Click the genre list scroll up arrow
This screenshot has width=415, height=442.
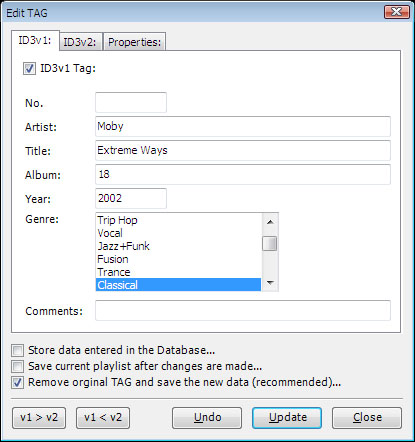[x=270, y=222]
